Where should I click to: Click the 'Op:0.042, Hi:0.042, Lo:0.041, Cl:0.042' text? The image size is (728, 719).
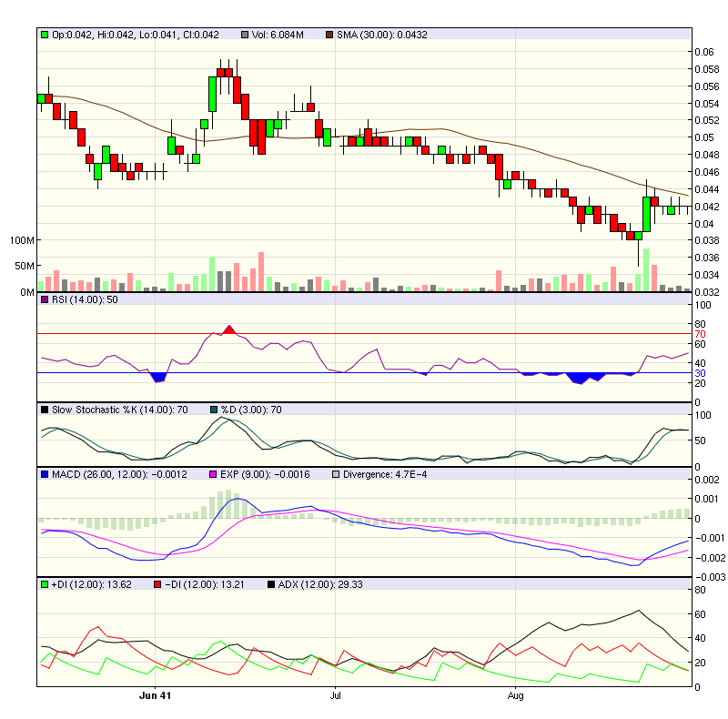tap(135, 35)
